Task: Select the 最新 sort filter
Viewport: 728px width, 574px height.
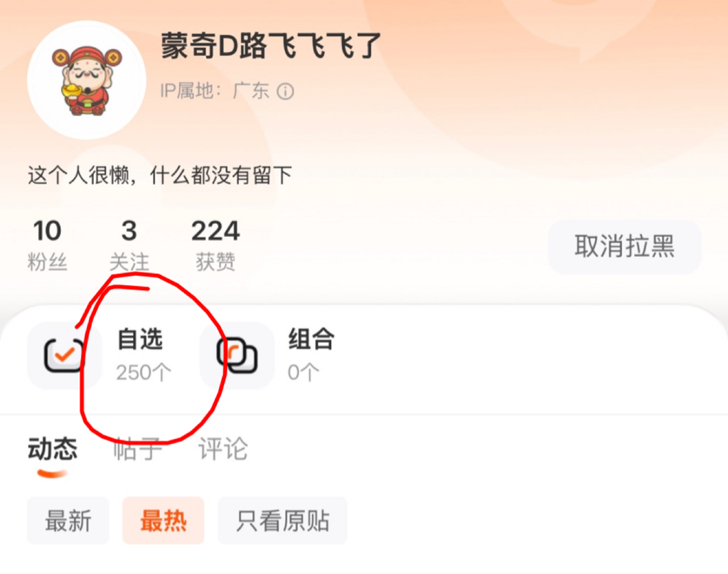Action: pos(68,520)
